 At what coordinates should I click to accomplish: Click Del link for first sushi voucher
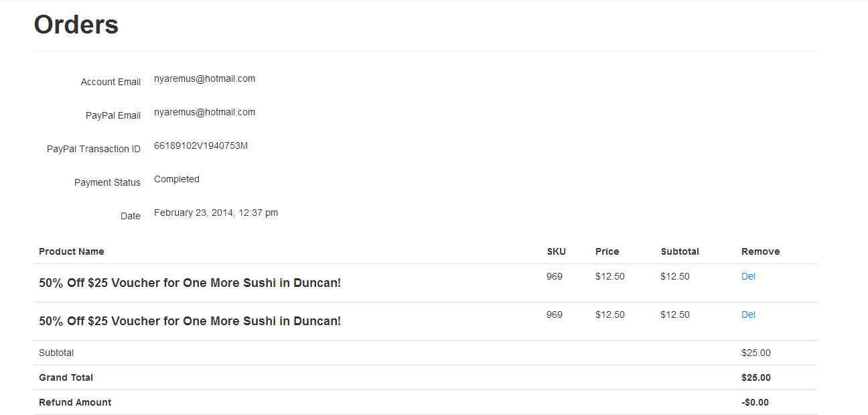[x=748, y=276]
